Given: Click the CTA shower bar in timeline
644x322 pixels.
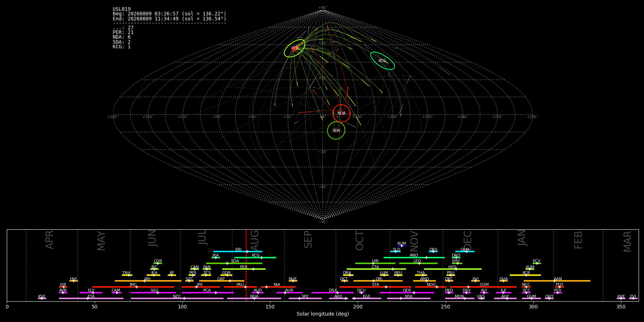Looking at the screenshot, I should 376,269.
